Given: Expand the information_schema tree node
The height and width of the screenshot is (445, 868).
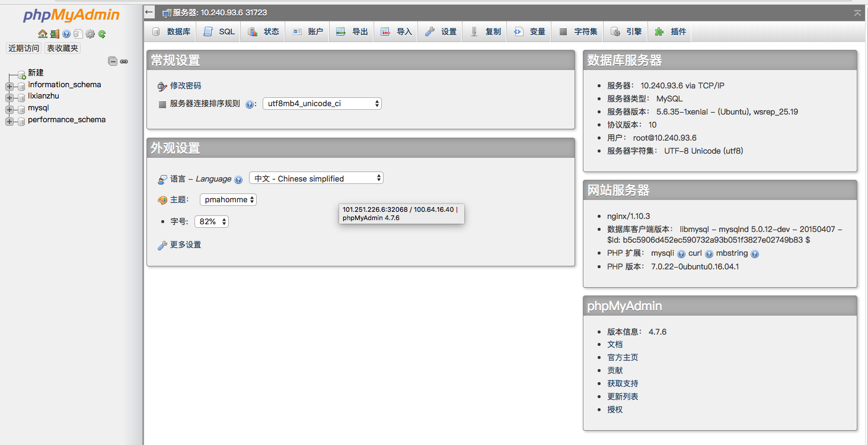Looking at the screenshot, I should [x=9, y=86].
